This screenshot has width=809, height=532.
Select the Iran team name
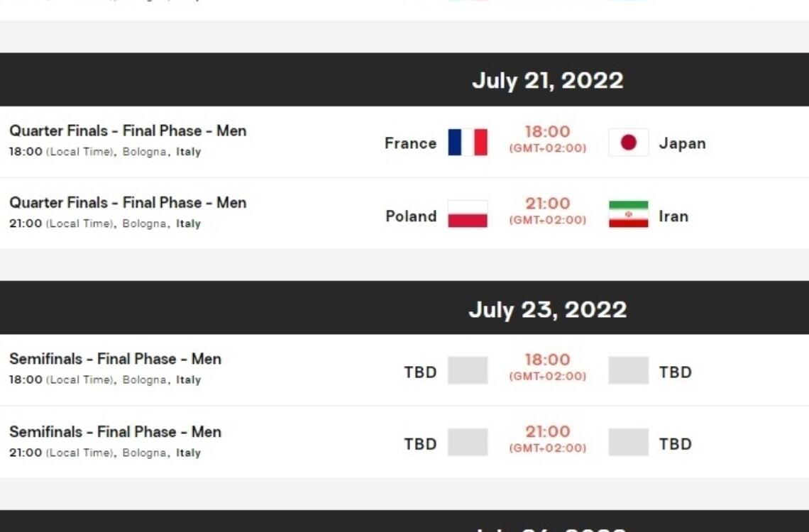(x=673, y=216)
